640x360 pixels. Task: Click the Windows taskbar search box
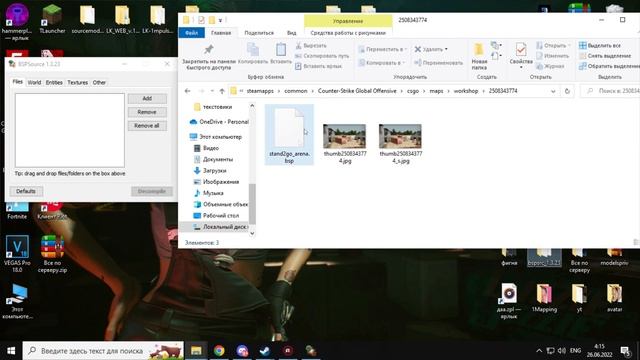coord(103,351)
